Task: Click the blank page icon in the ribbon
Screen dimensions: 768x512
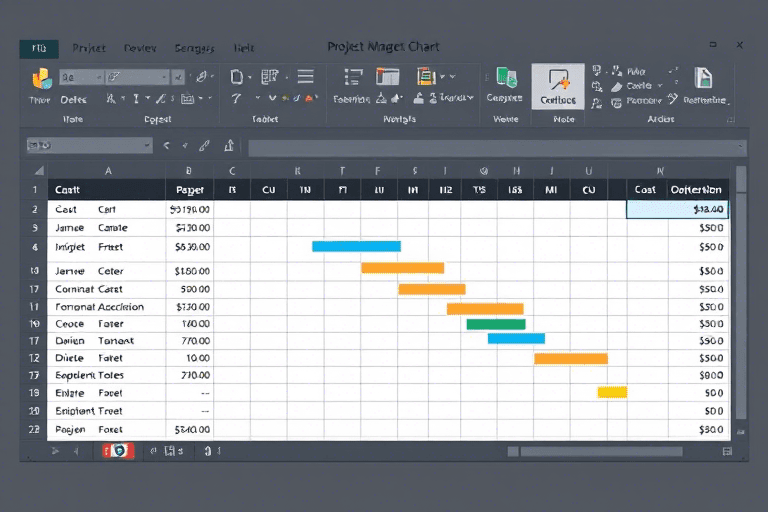Action: (237, 76)
